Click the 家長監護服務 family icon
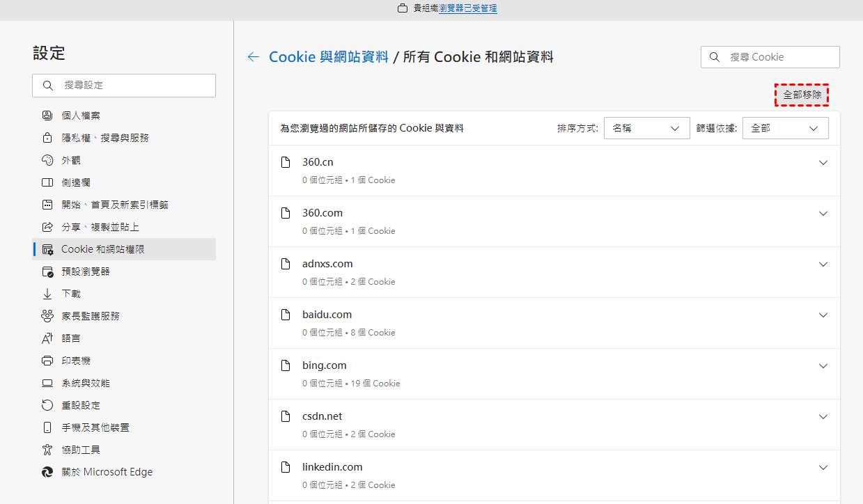The height and width of the screenshot is (504, 863). [x=47, y=316]
